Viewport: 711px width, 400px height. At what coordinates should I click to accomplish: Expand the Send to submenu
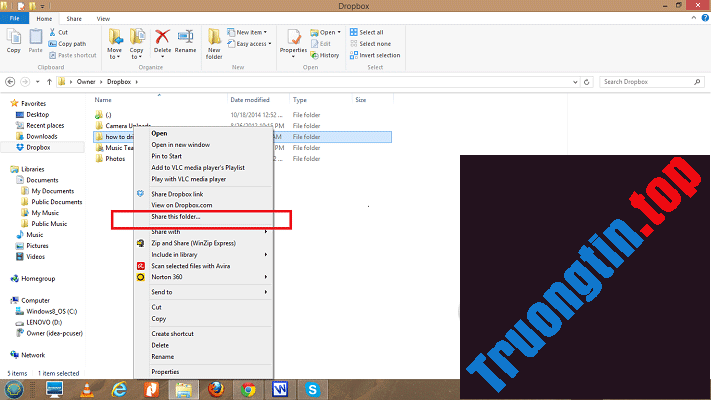[203, 292]
